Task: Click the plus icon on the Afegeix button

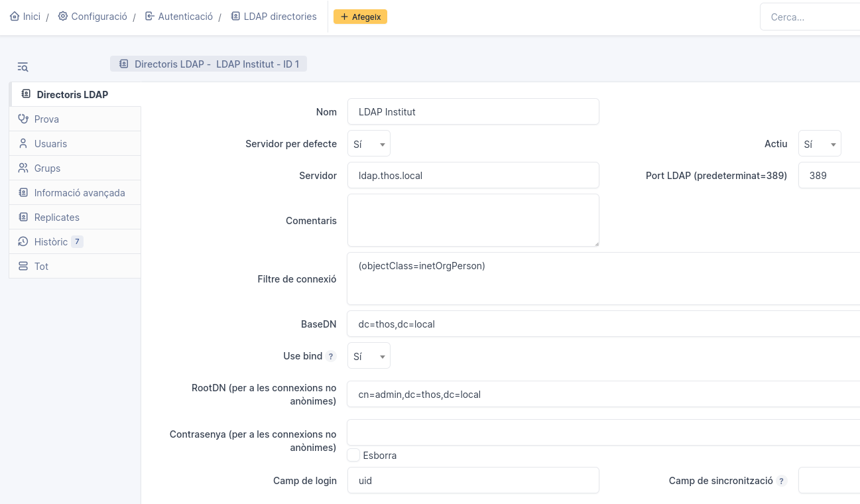Action: point(344,17)
